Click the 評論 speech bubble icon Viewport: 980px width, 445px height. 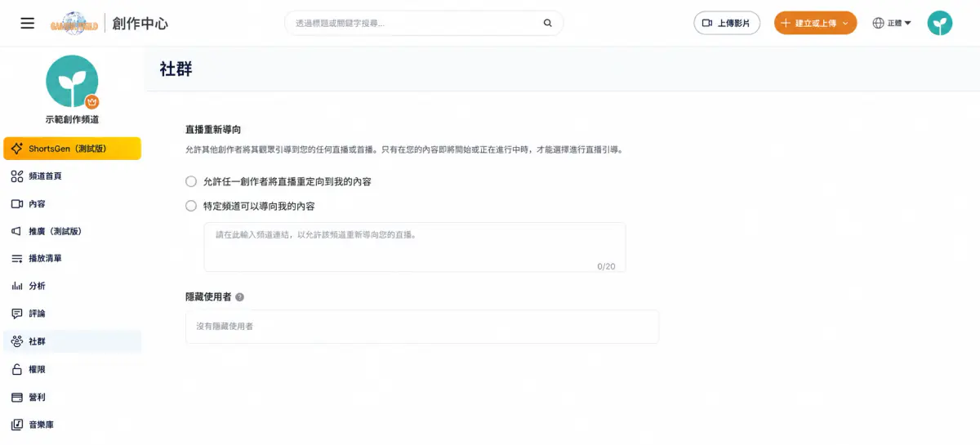point(16,314)
